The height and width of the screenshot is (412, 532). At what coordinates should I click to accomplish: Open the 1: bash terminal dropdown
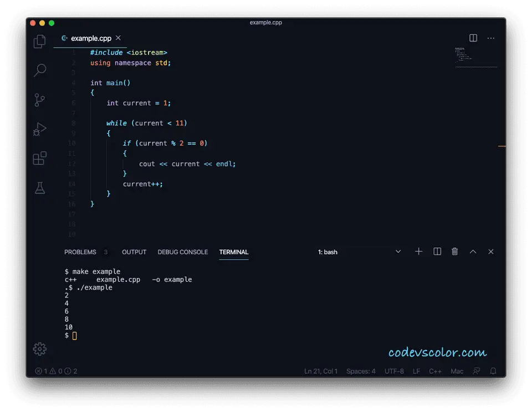point(359,252)
